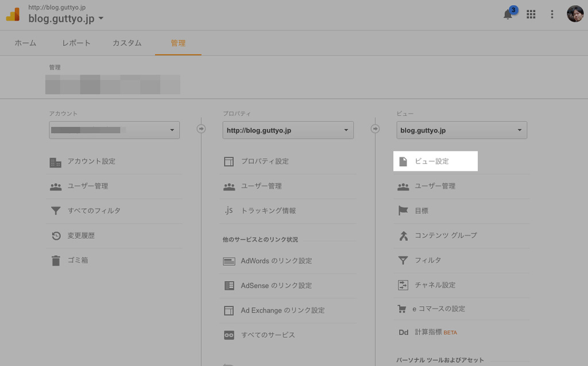Click the trash can icon for ゴミ箱
The height and width of the screenshot is (366, 588).
click(x=56, y=260)
